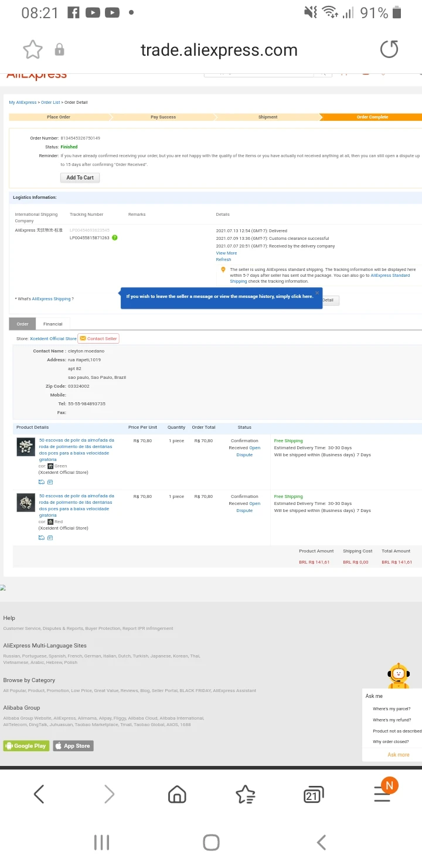
Task: Click Open Dispute for the Green product
Action: (249, 451)
